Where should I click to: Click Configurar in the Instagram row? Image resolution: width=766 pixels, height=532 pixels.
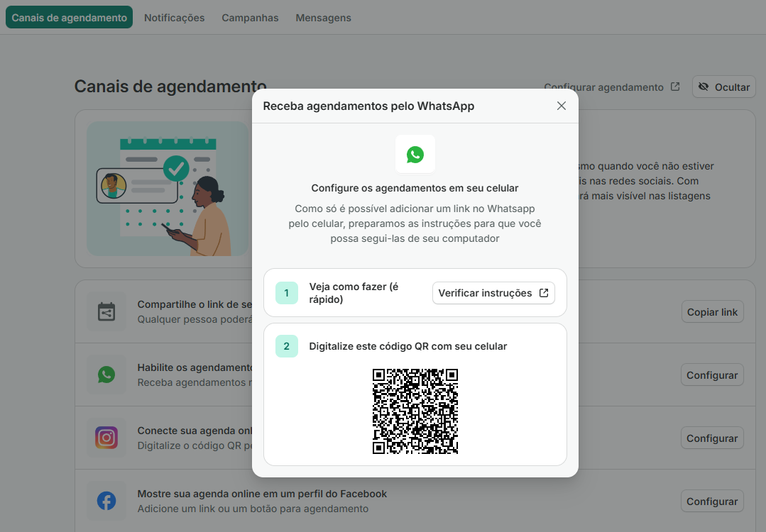click(x=712, y=438)
